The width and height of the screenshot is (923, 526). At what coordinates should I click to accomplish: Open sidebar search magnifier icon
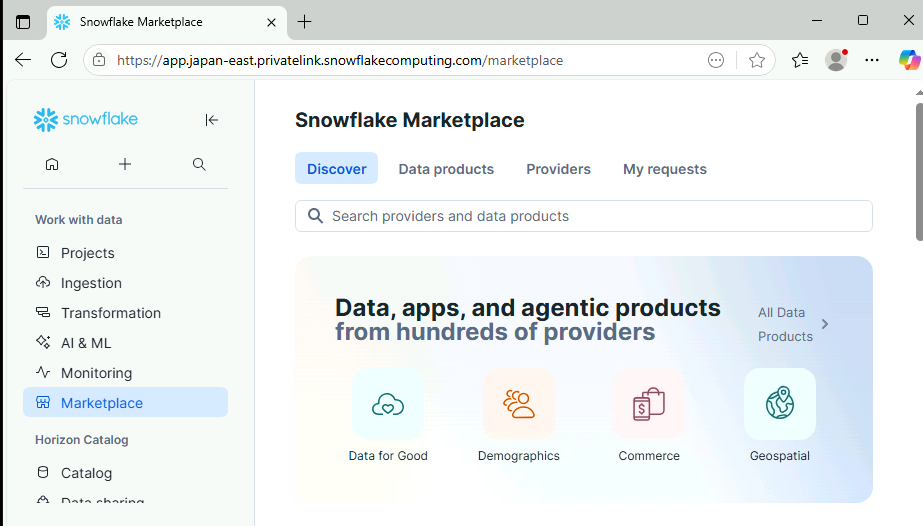(199, 164)
